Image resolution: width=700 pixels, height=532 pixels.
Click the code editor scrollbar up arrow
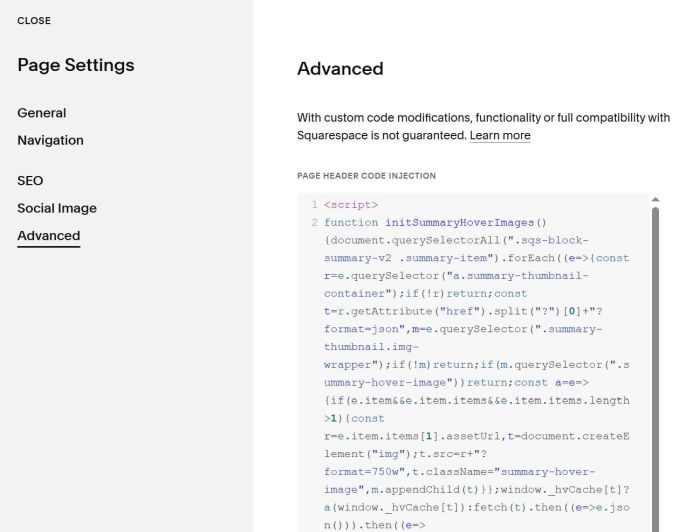point(655,200)
